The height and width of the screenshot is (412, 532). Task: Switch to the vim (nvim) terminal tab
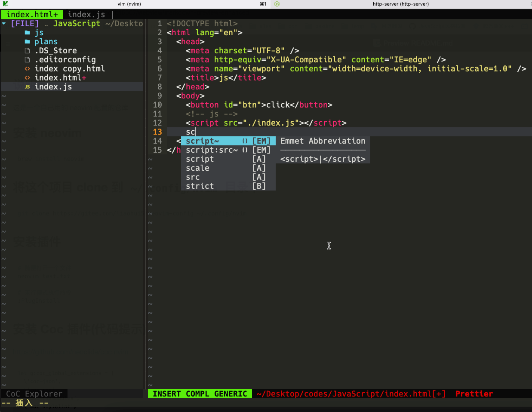(129, 4)
